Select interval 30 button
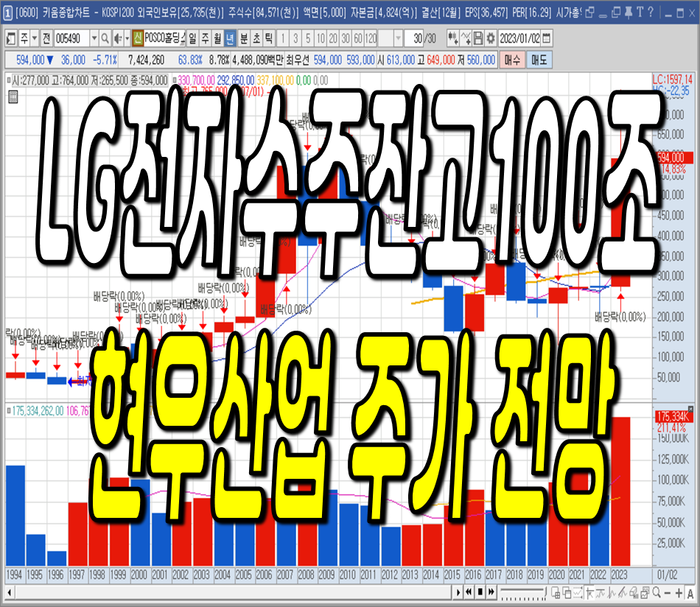This screenshot has width=700, height=607. (x=346, y=38)
